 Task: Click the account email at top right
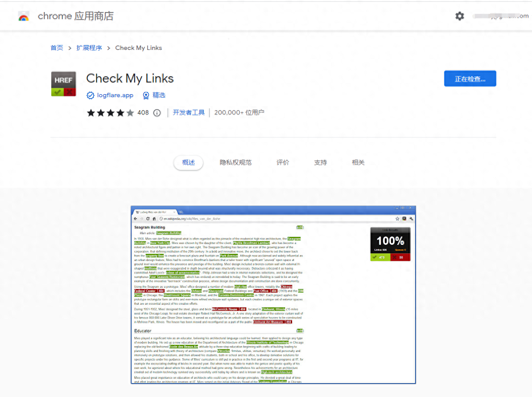[x=500, y=16]
